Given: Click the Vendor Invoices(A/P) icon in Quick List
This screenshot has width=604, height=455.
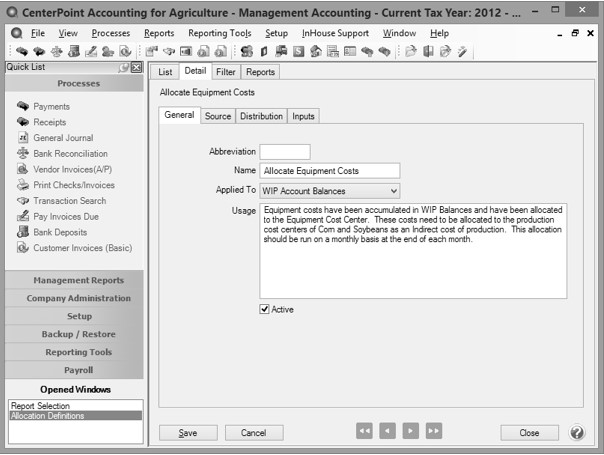Looking at the screenshot, I should click(23, 169).
